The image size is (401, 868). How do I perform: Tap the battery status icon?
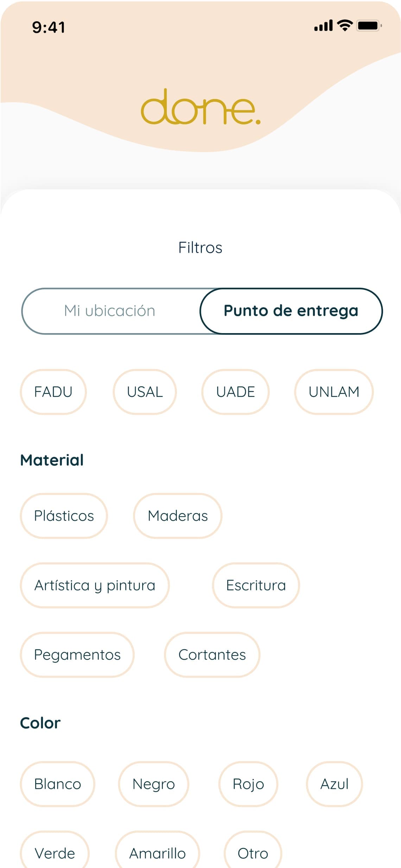tap(369, 26)
